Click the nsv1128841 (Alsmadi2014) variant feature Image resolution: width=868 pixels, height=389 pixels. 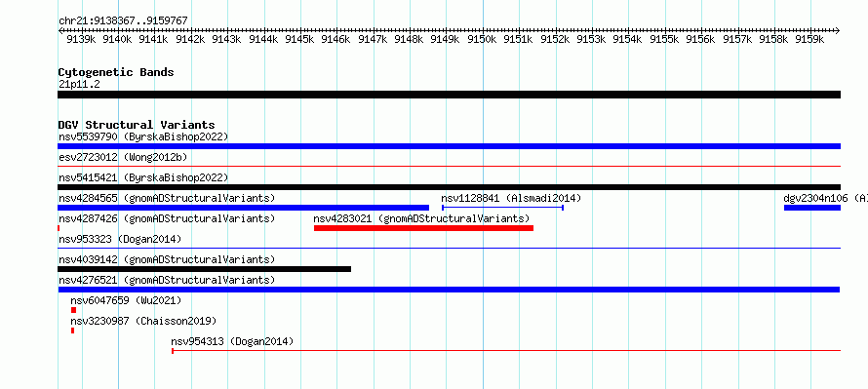502,208
